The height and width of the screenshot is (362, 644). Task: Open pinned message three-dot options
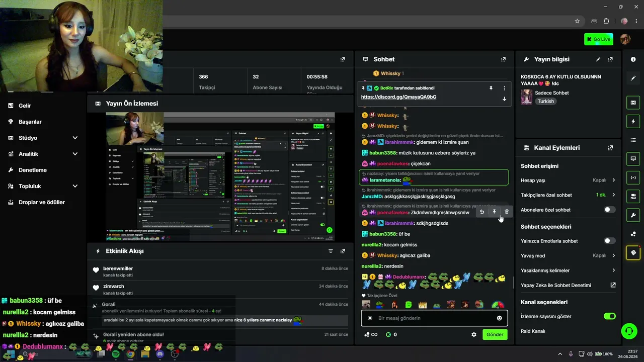point(504,88)
